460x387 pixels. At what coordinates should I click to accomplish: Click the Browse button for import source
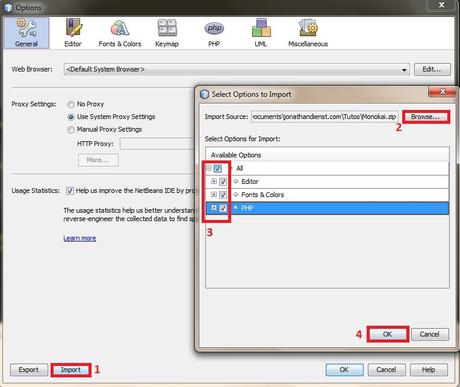[426, 117]
